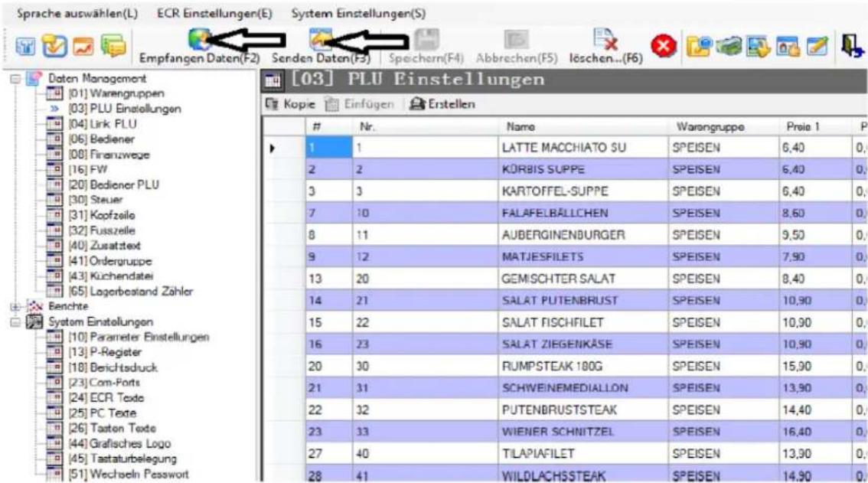Collapse the Daten Management tree node
868x483 pixels.
coord(15,79)
